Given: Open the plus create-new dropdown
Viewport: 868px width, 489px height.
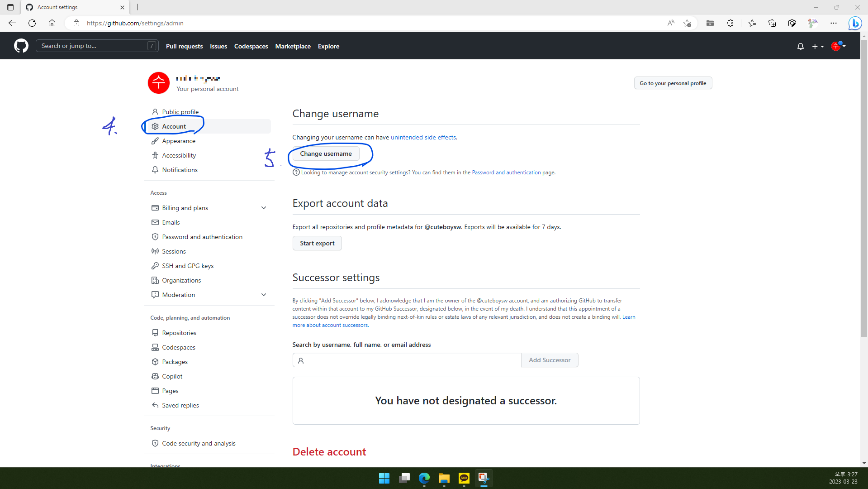Looking at the screenshot, I should (818, 46).
